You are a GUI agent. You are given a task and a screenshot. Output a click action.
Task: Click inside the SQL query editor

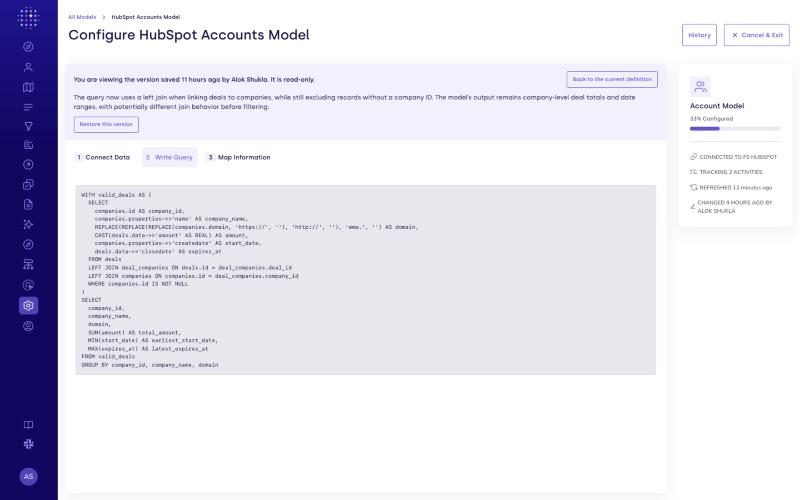point(365,280)
